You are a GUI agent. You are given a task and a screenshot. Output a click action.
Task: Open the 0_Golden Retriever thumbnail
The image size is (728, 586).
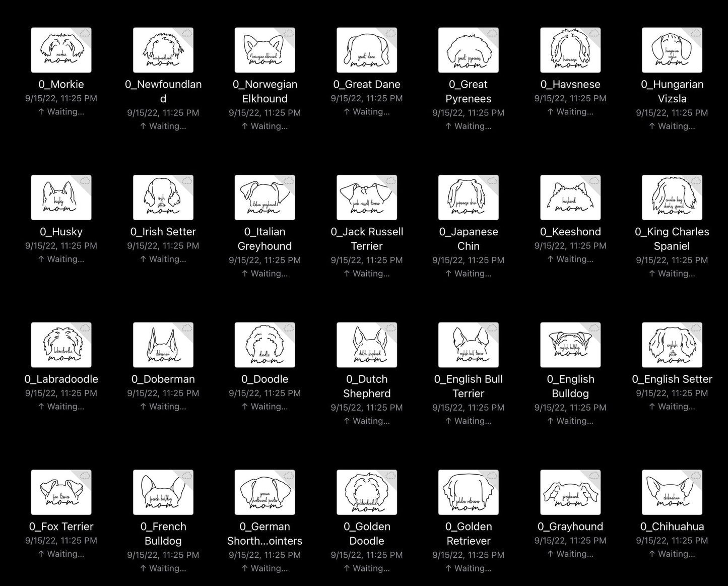click(468, 492)
